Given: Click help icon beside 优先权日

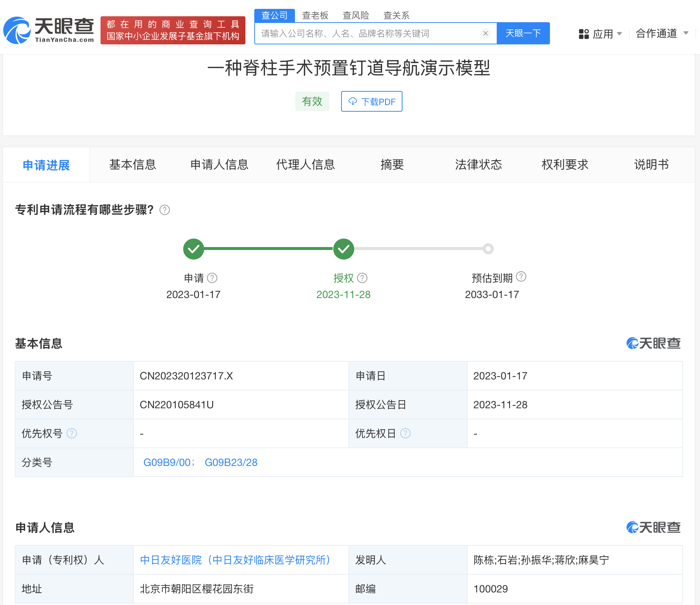Looking at the screenshot, I should point(405,433).
